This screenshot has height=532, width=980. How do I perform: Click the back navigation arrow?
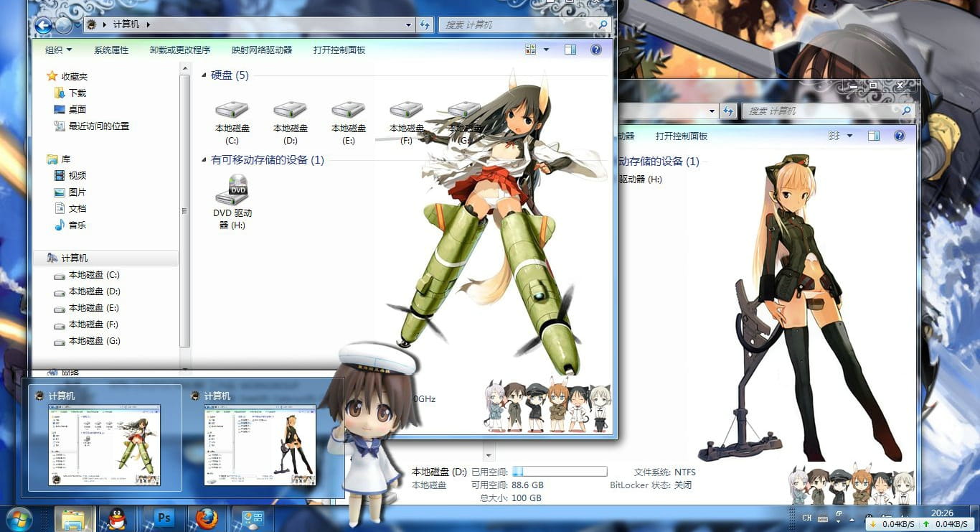(x=42, y=24)
